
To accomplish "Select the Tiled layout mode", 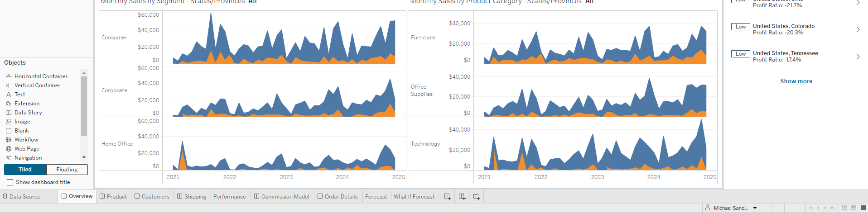I will [x=25, y=170].
